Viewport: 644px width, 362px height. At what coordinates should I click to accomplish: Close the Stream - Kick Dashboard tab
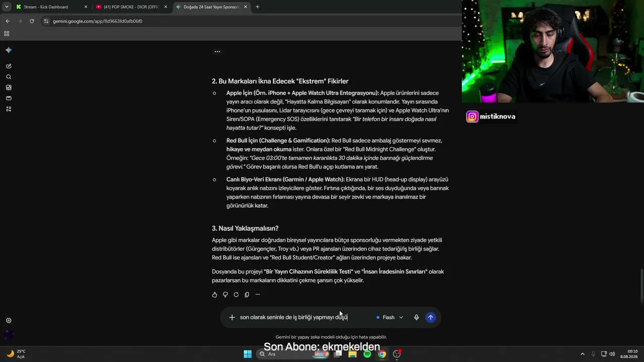[86, 7]
